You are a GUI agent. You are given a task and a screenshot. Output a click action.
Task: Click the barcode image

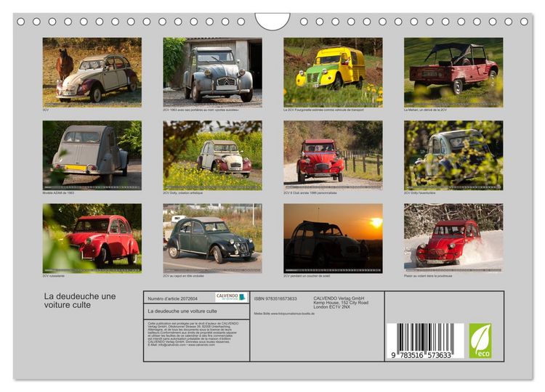click(x=425, y=341)
